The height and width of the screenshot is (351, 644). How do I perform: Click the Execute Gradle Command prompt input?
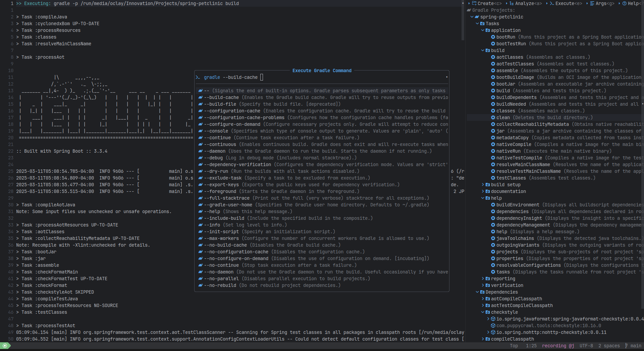tap(322, 77)
